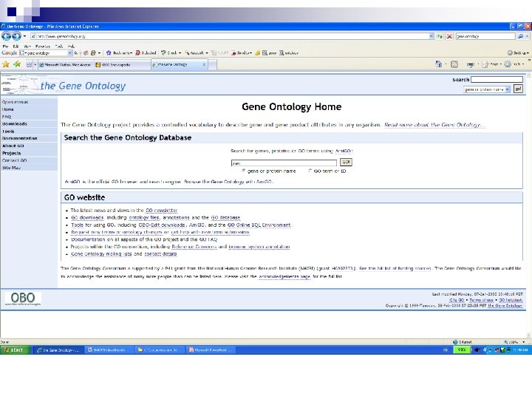The height and width of the screenshot is (399, 532).
Task: Run search with the magnifier icon
Action: (x=520, y=36)
